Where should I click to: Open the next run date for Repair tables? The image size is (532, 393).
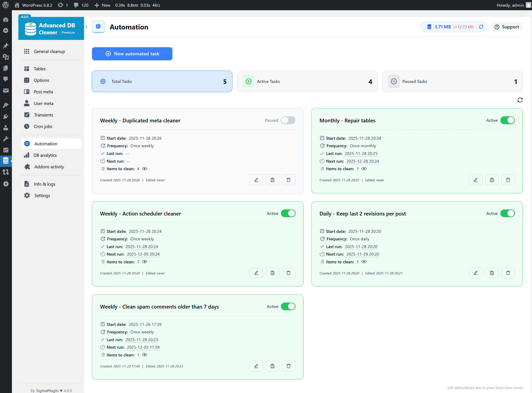[362, 161]
